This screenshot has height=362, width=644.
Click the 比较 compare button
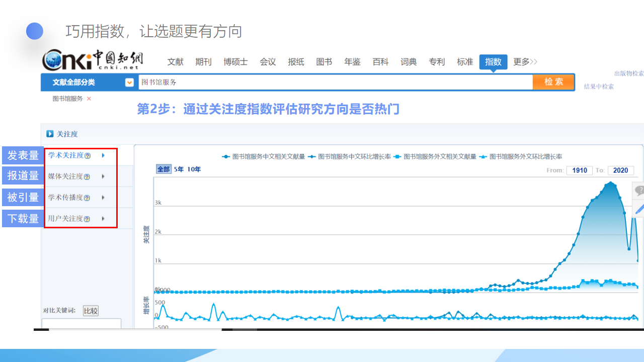tap(91, 311)
